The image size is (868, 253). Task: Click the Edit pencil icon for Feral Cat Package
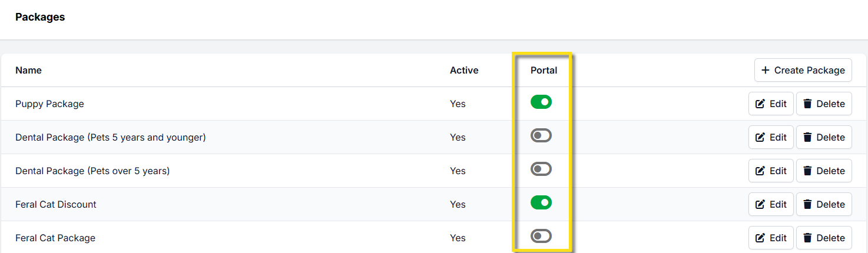[x=760, y=238]
